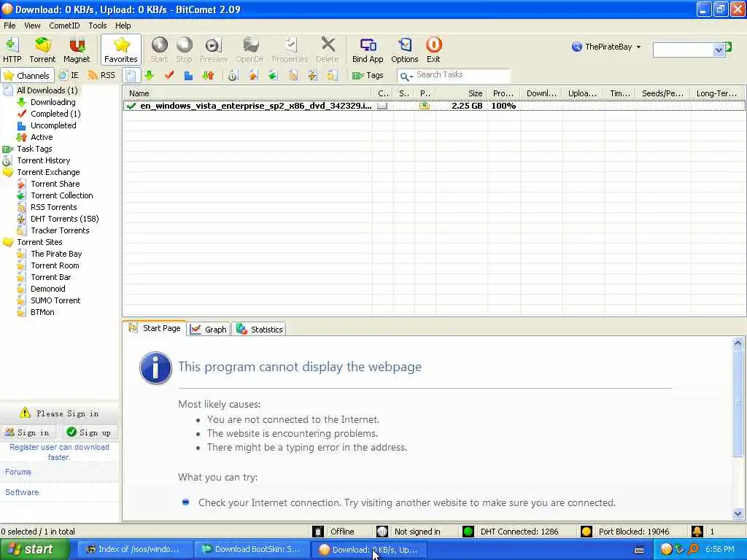Click the Magnet link toolbar icon

[x=77, y=50]
